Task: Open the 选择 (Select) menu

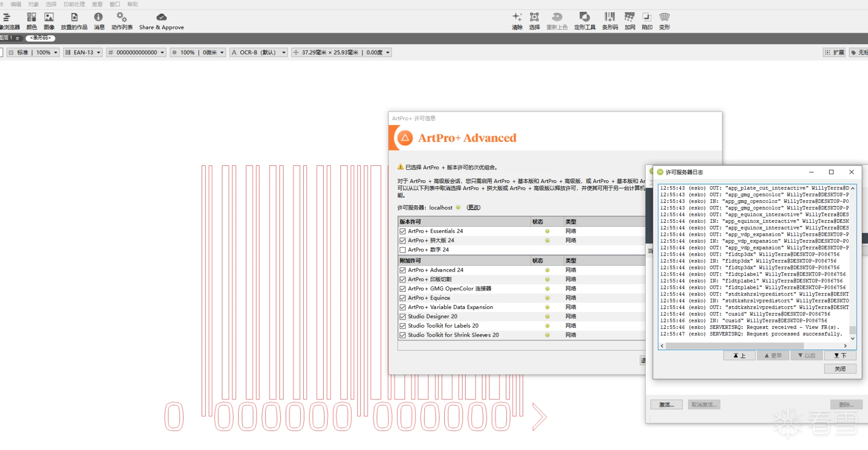Action: click(x=51, y=5)
